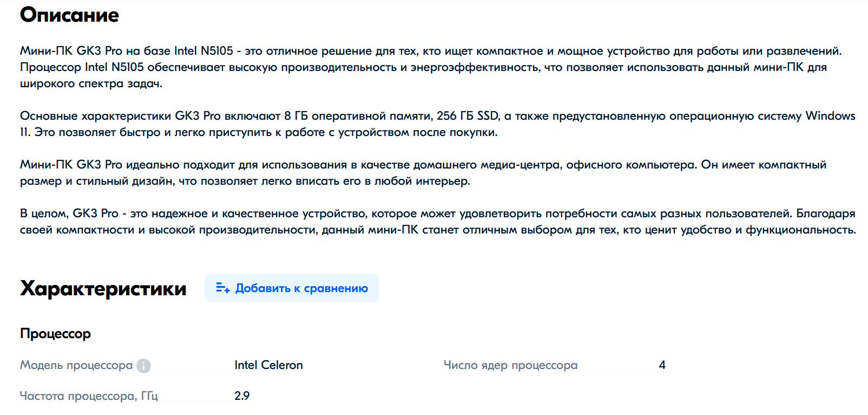Image resolution: width=868 pixels, height=415 pixels.
Task: Click the Число ядер процессора label
Action: (x=510, y=365)
